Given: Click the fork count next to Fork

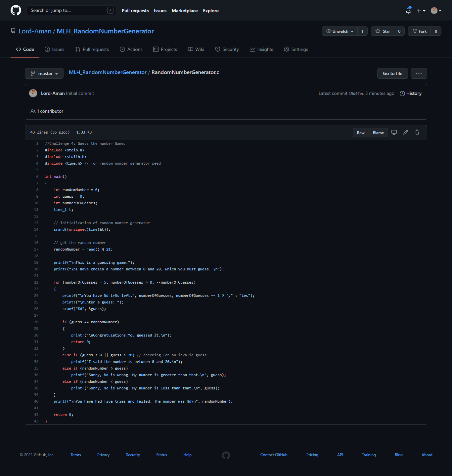Looking at the screenshot, I should point(436,31).
